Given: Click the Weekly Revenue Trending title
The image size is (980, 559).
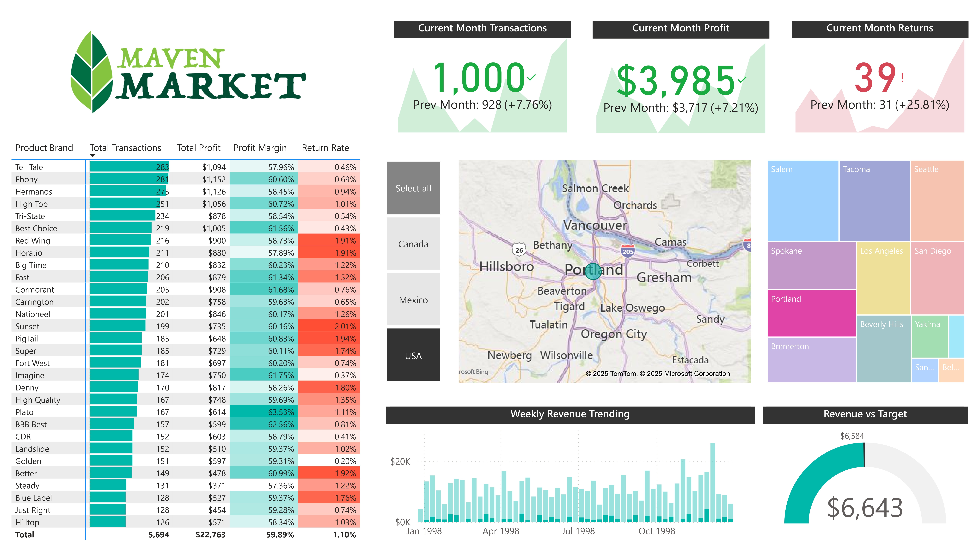Looking at the screenshot, I should [x=570, y=414].
